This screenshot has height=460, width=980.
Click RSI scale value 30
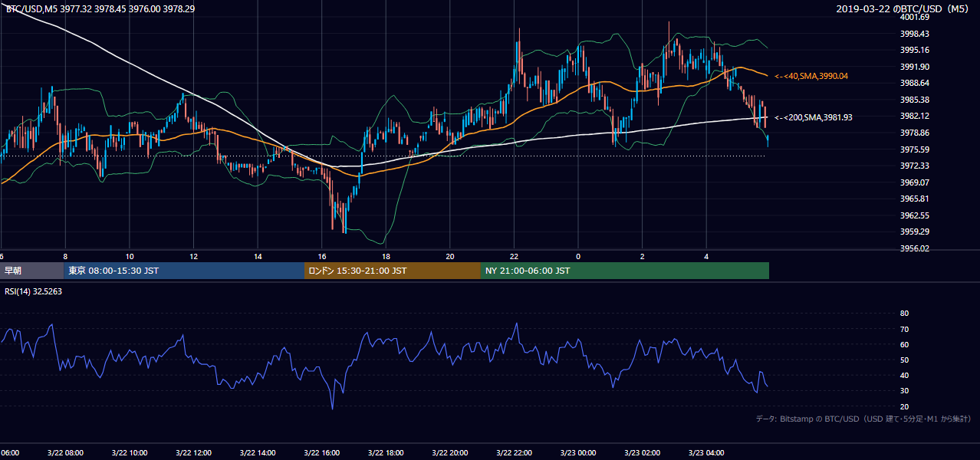(904, 390)
